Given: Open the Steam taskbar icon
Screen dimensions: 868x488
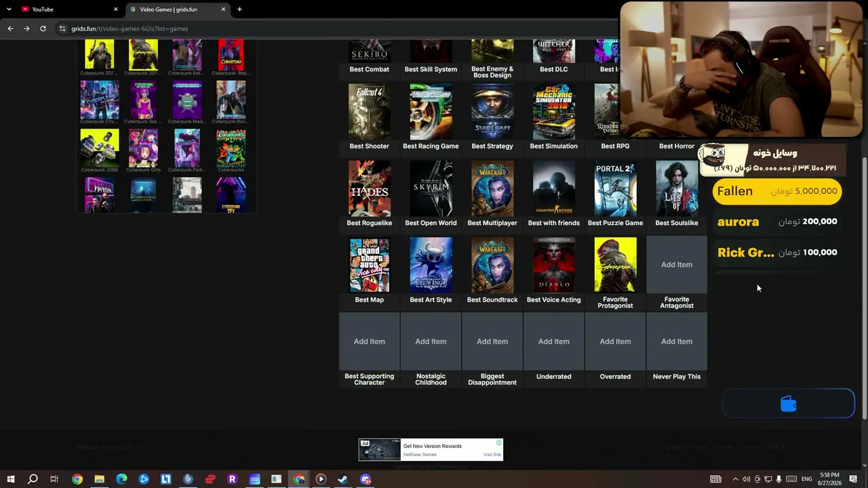Looking at the screenshot, I should (x=343, y=479).
